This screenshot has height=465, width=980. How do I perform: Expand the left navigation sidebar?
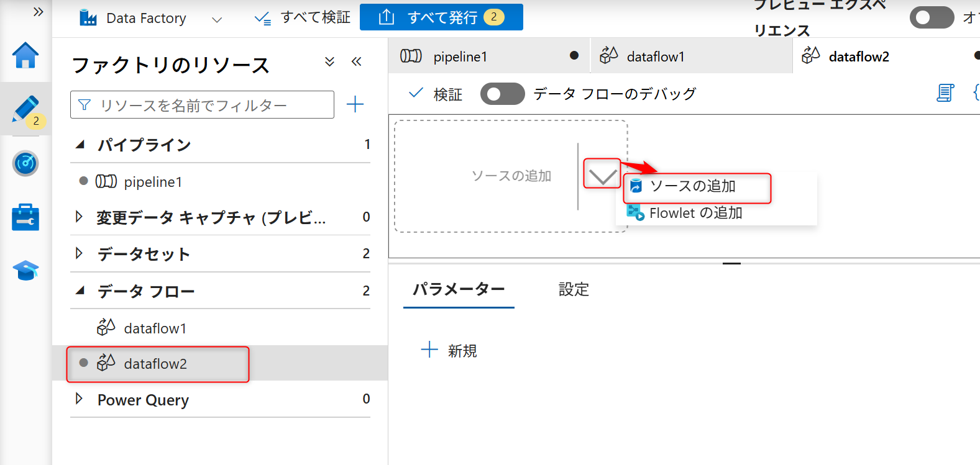(38, 12)
